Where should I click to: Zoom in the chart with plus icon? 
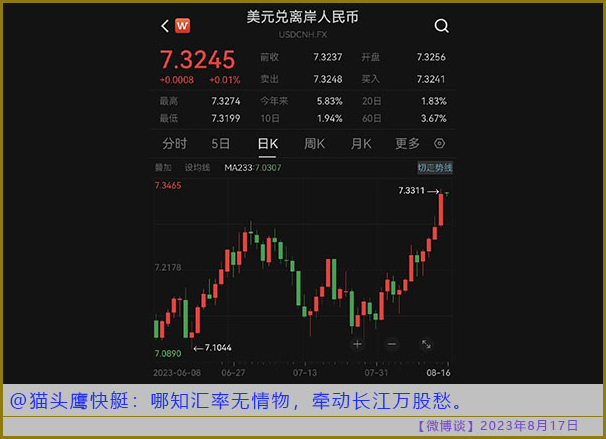357,344
